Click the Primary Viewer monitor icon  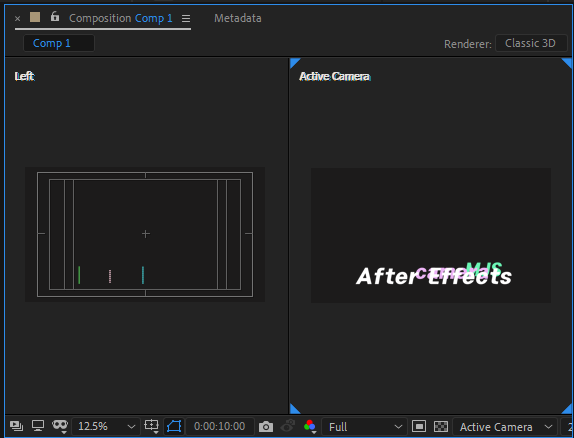pos(38,426)
